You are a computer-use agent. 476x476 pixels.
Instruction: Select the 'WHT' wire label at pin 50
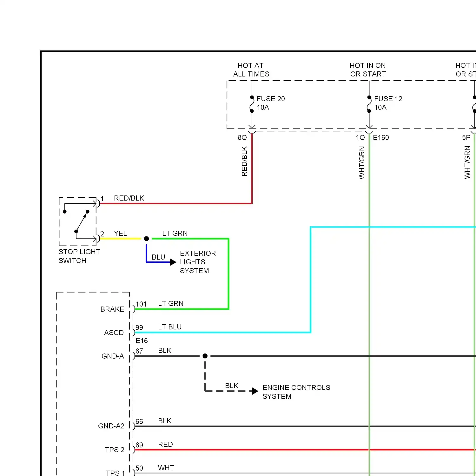pyautogui.click(x=166, y=468)
